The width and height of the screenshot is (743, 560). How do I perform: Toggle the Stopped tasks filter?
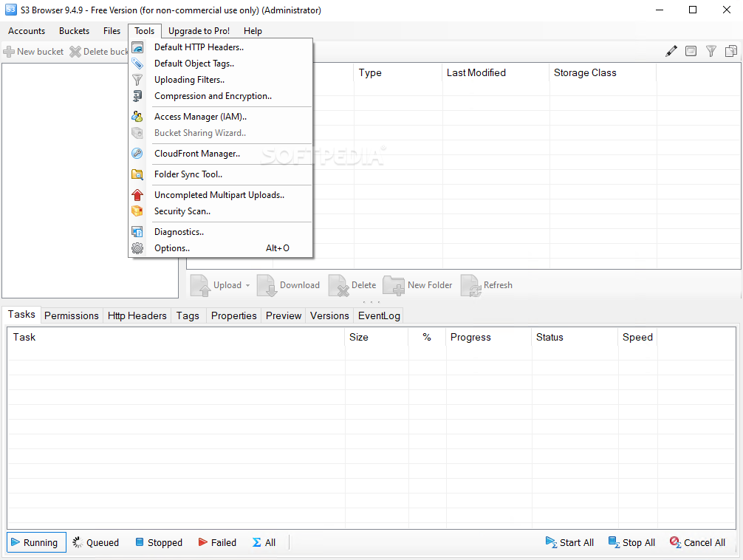159,542
